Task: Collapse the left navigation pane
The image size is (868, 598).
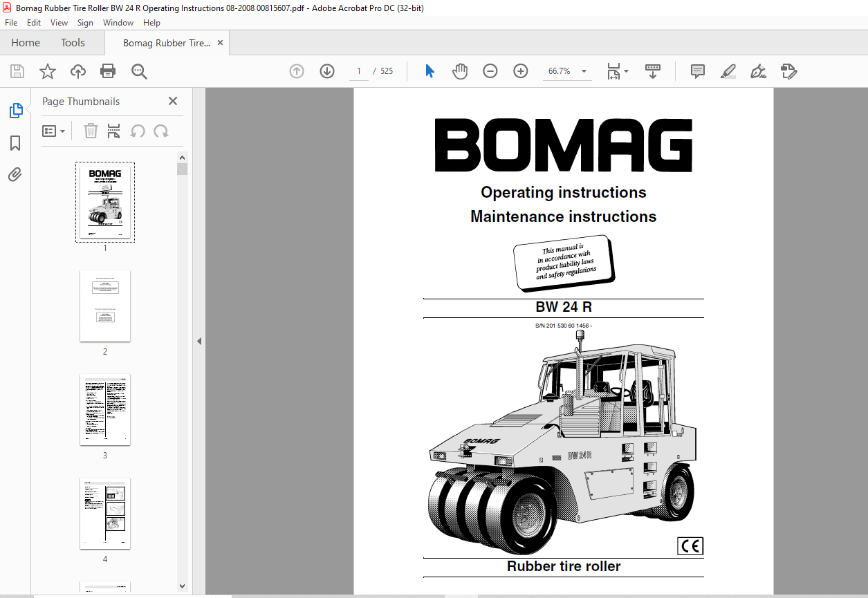Action: [x=199, y=341]
